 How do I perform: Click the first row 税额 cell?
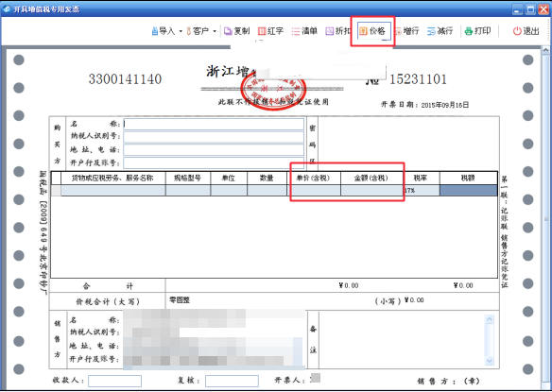[x=469, y=191]
